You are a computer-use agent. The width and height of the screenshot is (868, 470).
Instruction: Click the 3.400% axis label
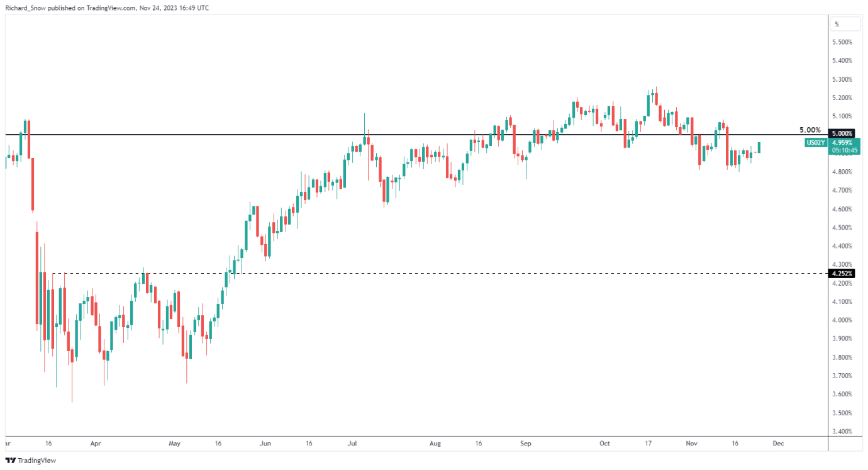point(842,432)
